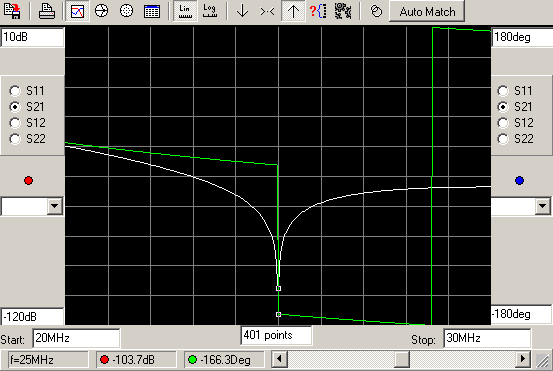Click the printer icon
This screenshot has width=553, height=371.
coord(47,11)
